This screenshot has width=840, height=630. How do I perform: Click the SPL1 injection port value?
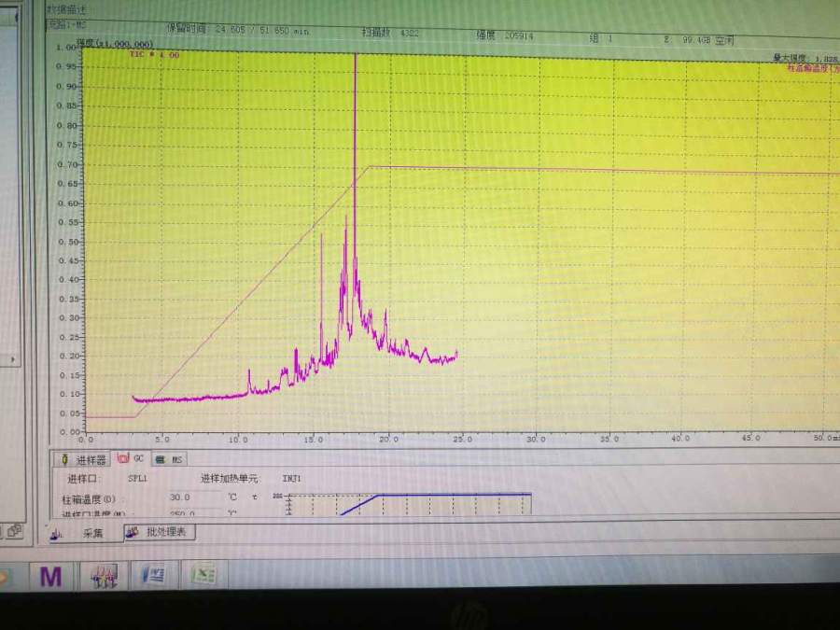pos(137,478)
